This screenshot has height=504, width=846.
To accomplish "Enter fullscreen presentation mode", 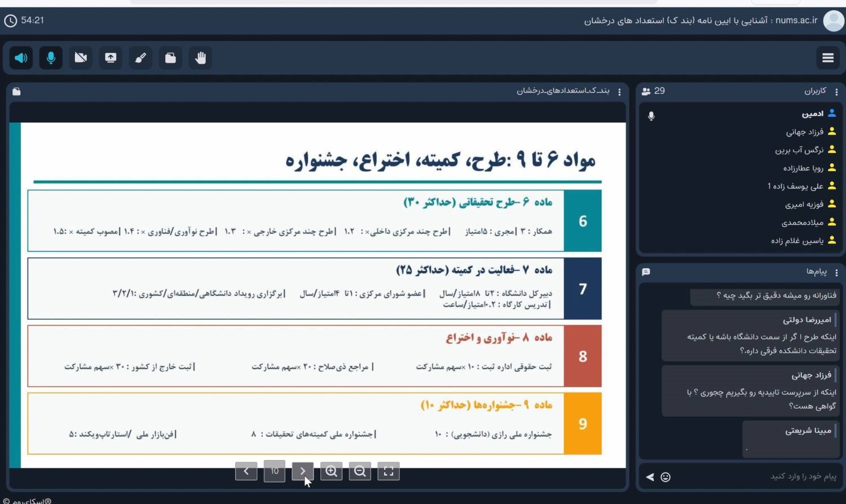I will [389, 471].
